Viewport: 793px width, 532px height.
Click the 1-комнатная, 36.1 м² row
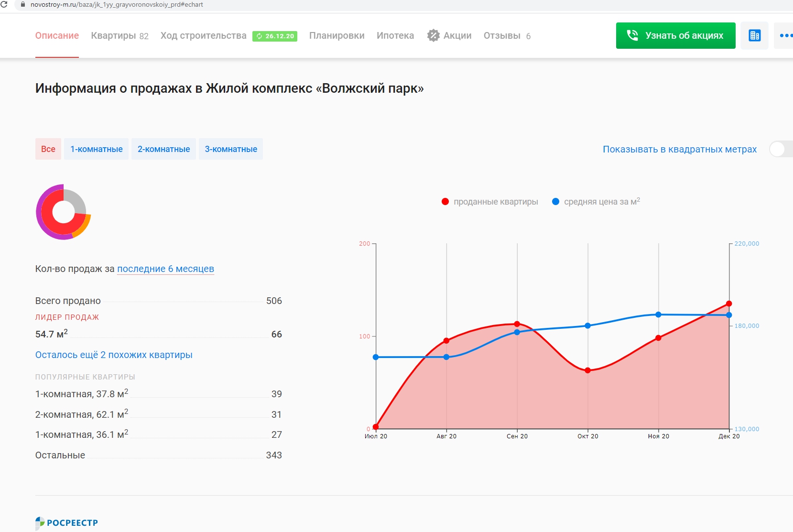pyautogui.click(x=159, y=434)
